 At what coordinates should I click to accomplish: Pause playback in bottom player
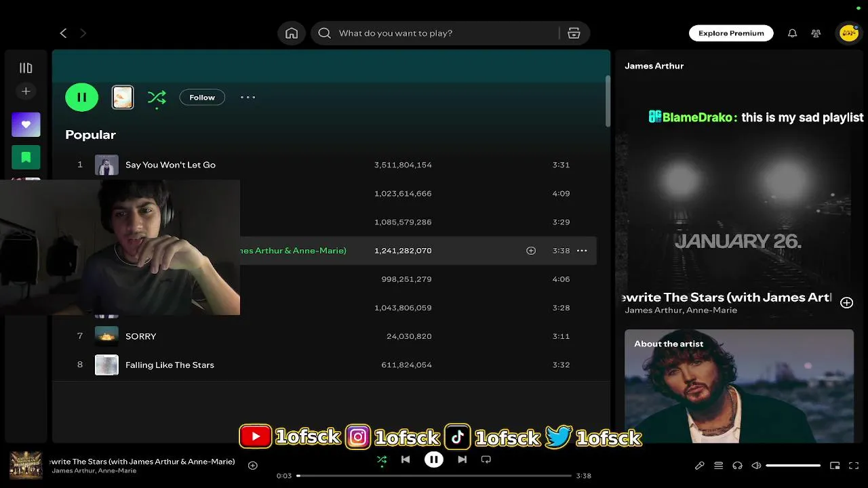click(434, 460)
